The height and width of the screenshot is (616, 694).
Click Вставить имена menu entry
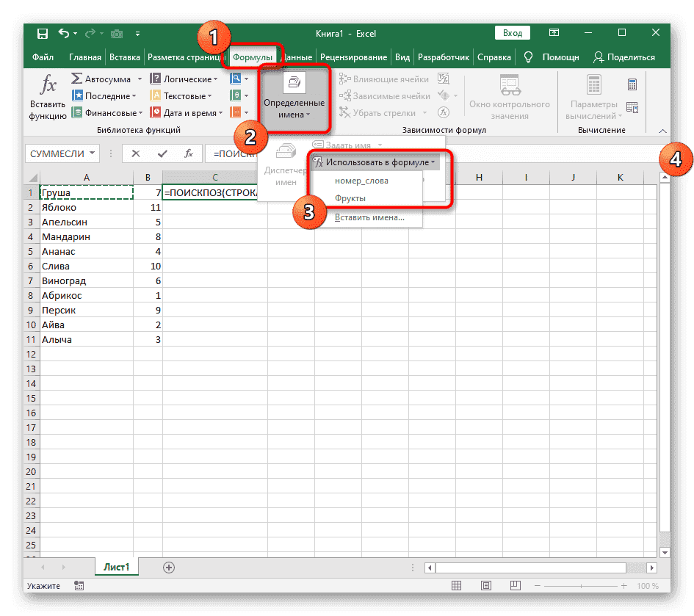point(369,217)
